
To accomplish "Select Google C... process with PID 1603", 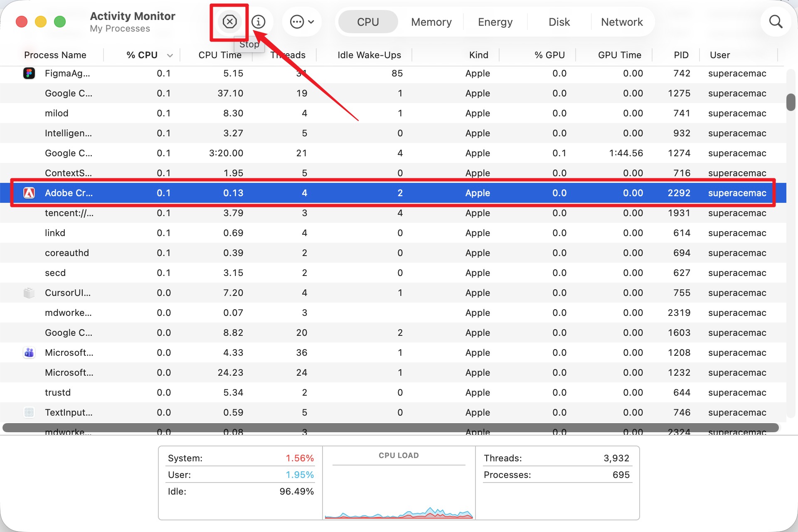I will 393,332.
